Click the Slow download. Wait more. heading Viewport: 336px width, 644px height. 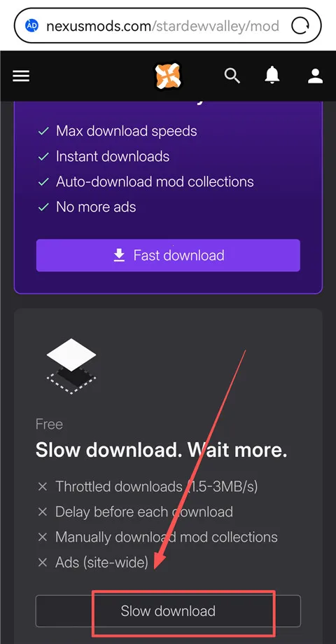pos(161,450)
